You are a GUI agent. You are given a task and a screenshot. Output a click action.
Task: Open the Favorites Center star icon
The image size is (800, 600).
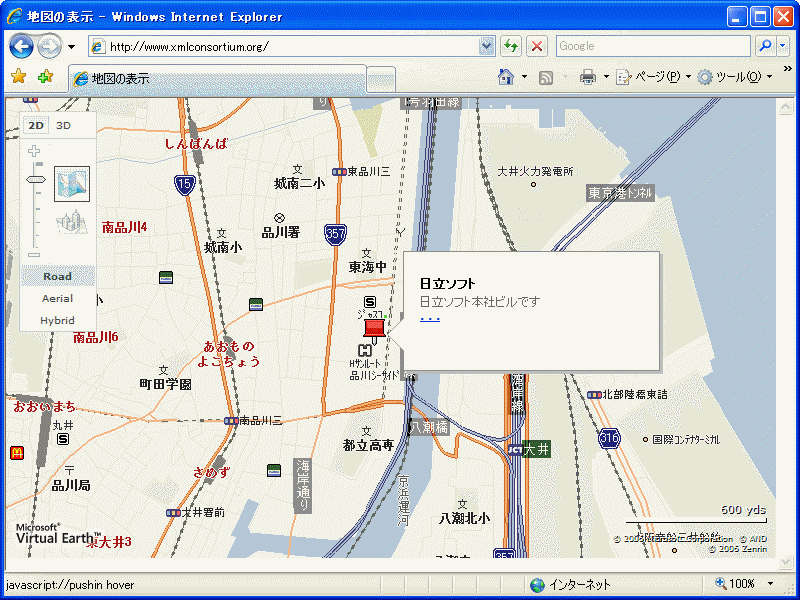tap(18, 77)
